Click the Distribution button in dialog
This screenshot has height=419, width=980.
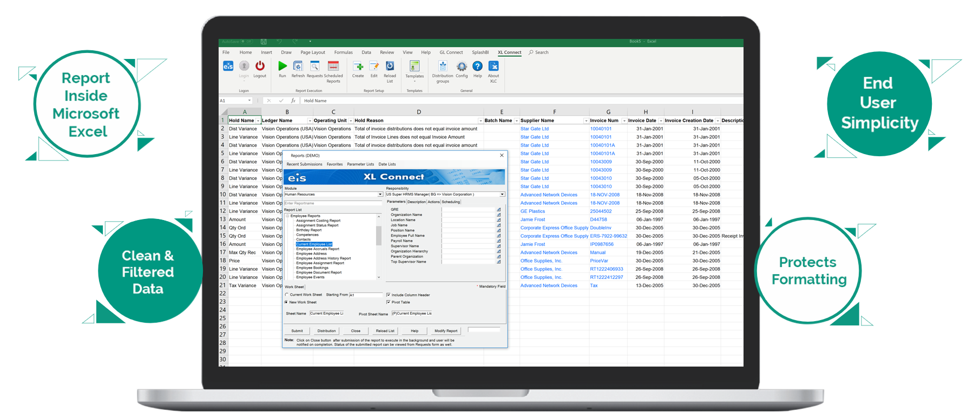pyautogui.click(x=326, y=331)
